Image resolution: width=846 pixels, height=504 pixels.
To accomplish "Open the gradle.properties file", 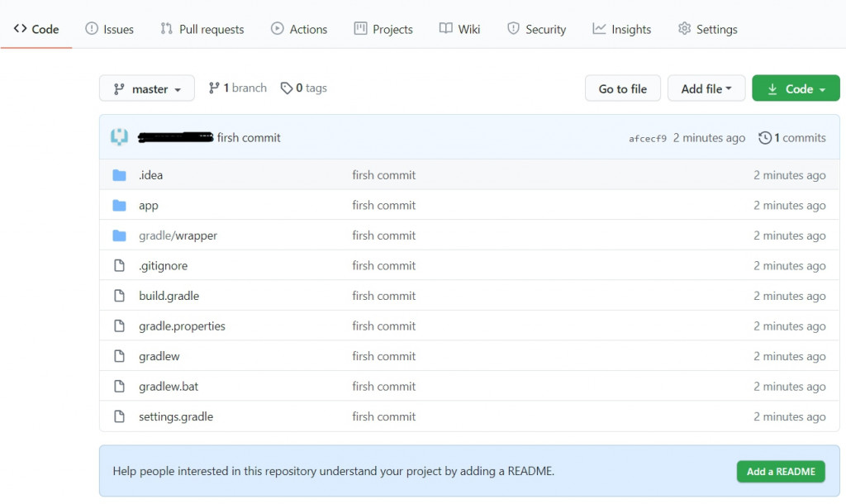I will click(x=182, y=326).
